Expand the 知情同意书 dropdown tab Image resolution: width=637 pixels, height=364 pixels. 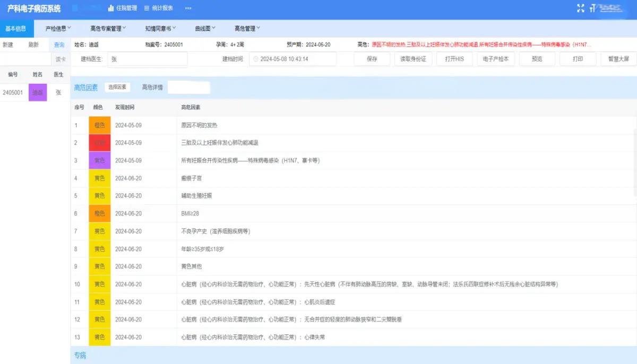tap(161, 29)
